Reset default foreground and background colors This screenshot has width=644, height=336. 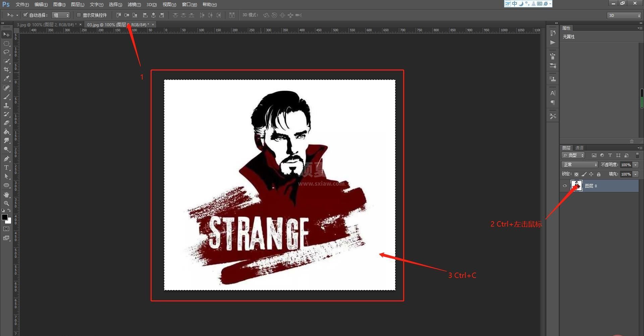[x=3, y=210]
